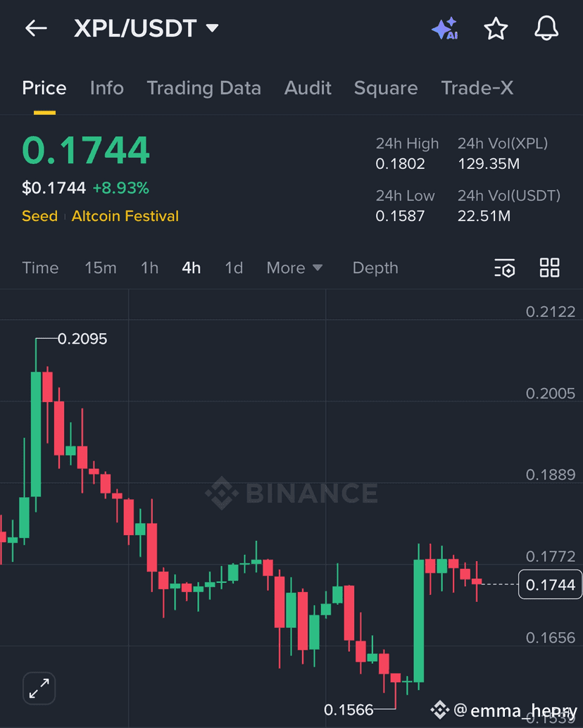Tap the 24h Vol(USDT) value 22.51M
Image resolution: width=583 pixels, height=728 pixels.
484,216
